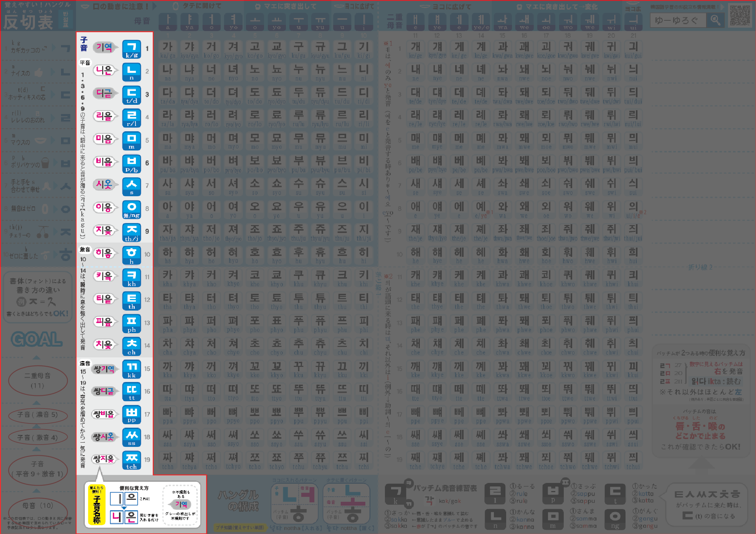Select the ㅍ ph consonant tile
The height and width of the screenshot is (534, 756).
[132, 323]
